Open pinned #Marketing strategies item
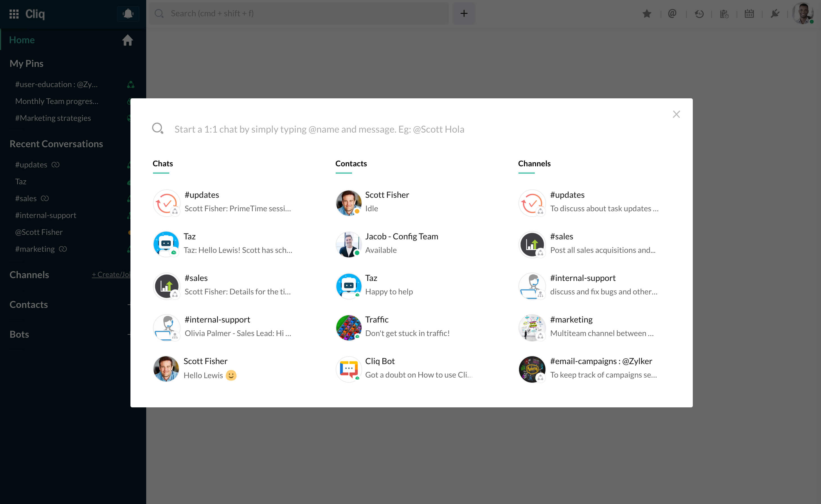 (x=53, y=118)
